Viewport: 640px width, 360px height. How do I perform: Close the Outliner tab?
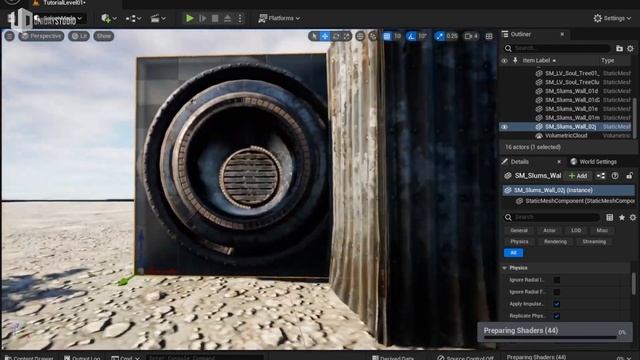click(x=562, y=34)
